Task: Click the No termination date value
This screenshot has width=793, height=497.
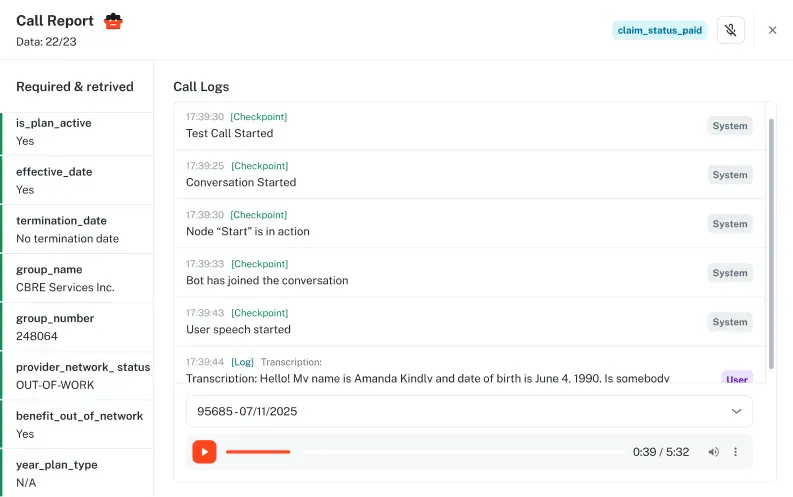Action: click(67, 239)
